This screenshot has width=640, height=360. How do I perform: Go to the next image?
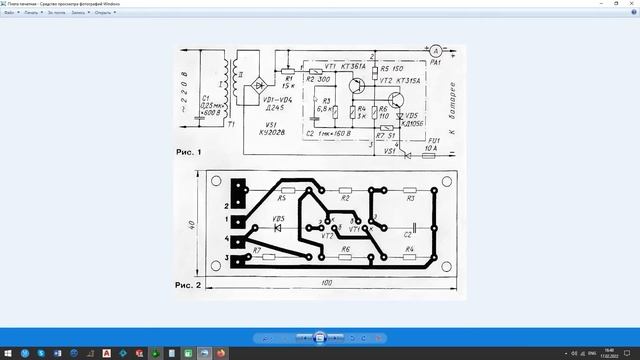[336, 338]
